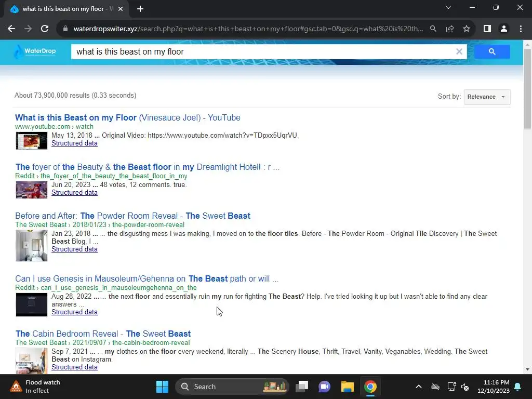The width and height of the screenshot is (532, 399).
Task: Show hidden system tray icons
Action: (419, 387)
